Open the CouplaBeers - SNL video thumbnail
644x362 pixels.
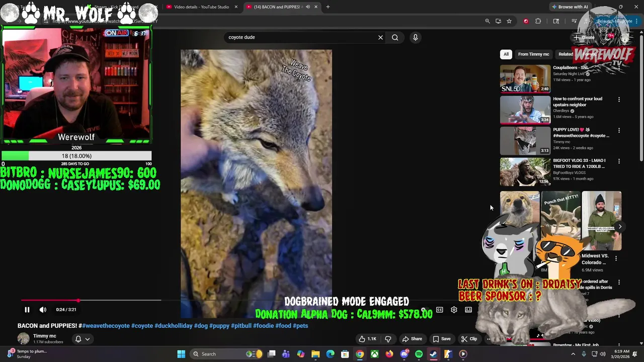point(525,79)
